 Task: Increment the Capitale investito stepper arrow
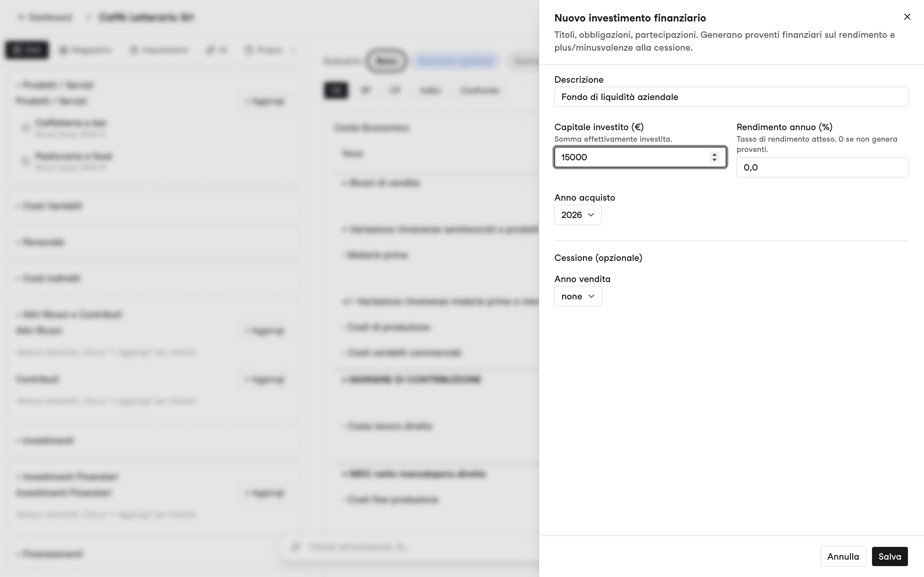tap(714, 154)
